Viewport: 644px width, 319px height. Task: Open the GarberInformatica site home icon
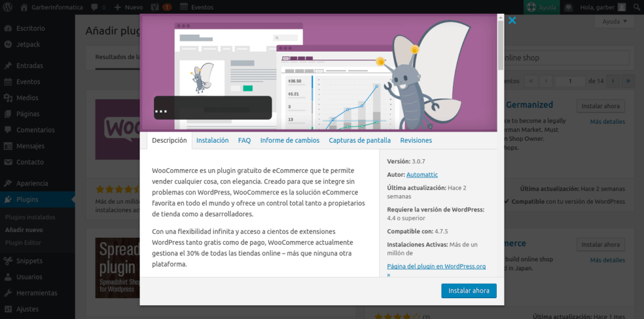(25, 7)
